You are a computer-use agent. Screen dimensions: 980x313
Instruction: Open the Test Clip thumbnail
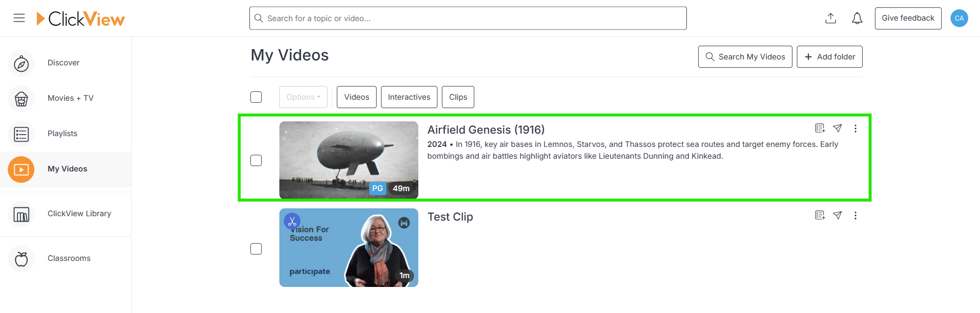pos(349,248)
